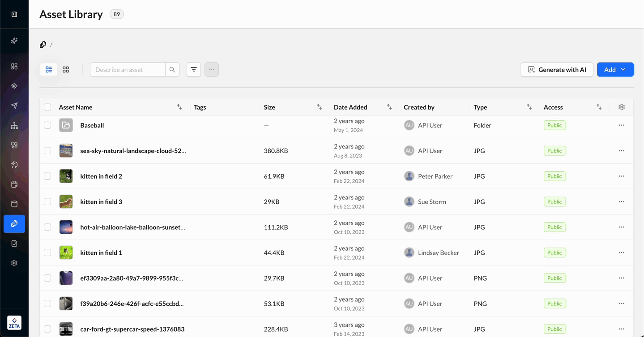Image resolution: width=644 pixels, height=337 pixels.
Task: Tick the kitten in field 2 checkbox
Action: pyautogui.click(x=47, y=177)
